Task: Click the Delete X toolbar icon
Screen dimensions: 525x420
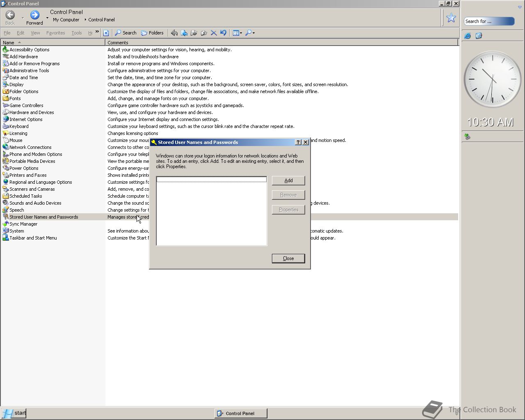Action: coord(214,33)
